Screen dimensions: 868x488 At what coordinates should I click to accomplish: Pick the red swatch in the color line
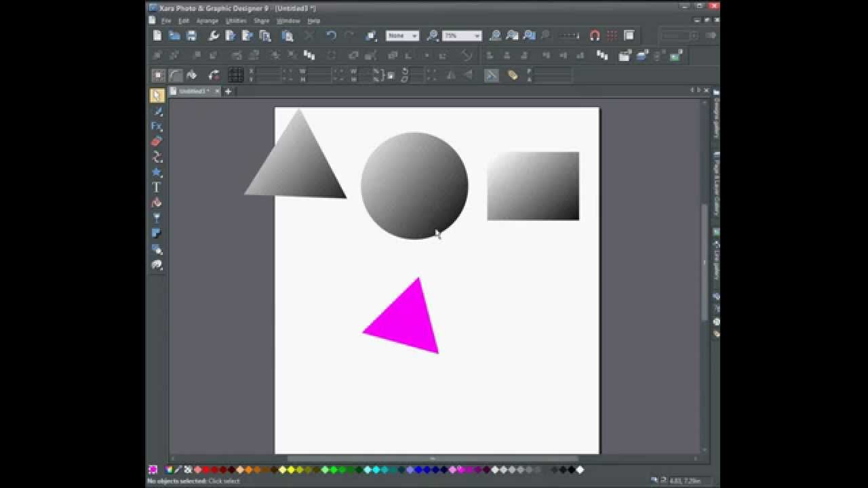206,470
